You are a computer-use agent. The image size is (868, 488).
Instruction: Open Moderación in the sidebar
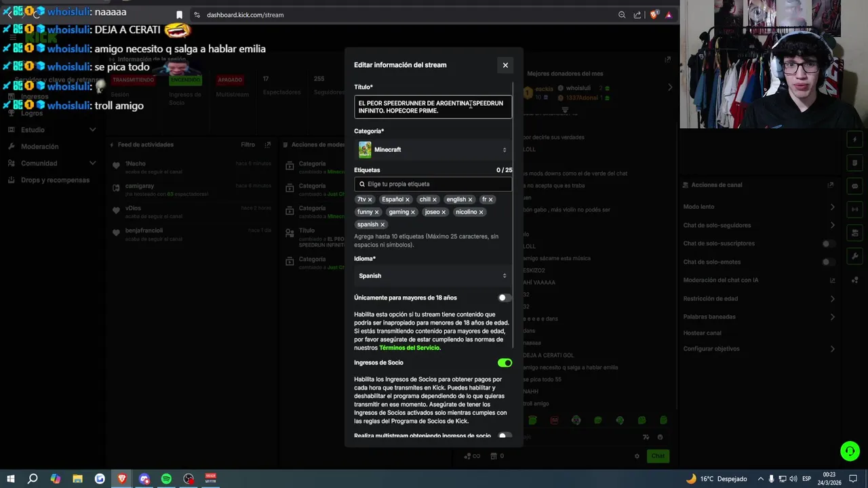[39, 146]
